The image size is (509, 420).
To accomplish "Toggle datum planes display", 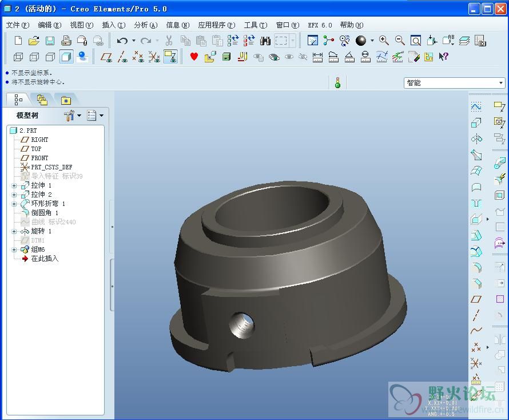I will point(106,57).
